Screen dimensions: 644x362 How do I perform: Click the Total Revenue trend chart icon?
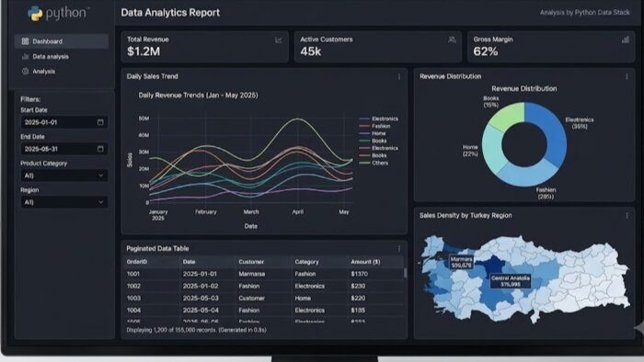[x=279, y=40]
